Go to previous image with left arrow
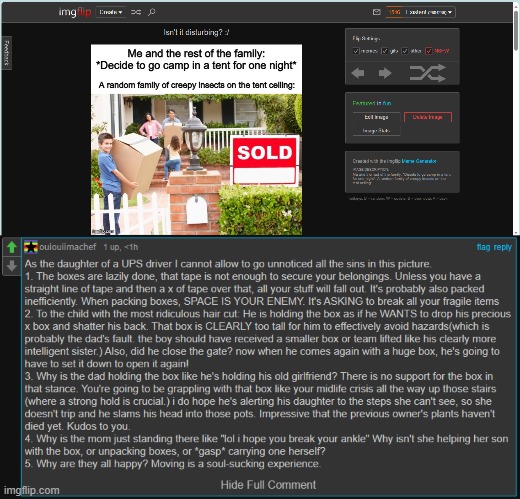 pyautogui.click(x=358, y=73)
